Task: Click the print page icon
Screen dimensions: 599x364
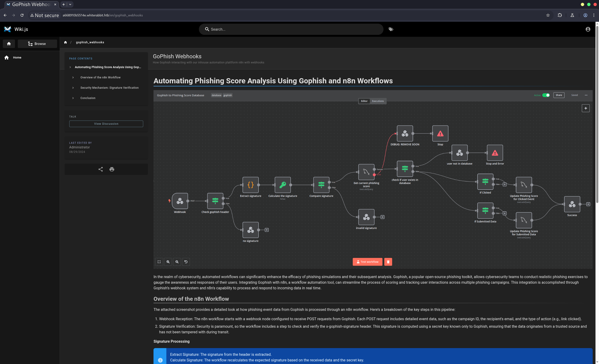Action: click(112, 169)
